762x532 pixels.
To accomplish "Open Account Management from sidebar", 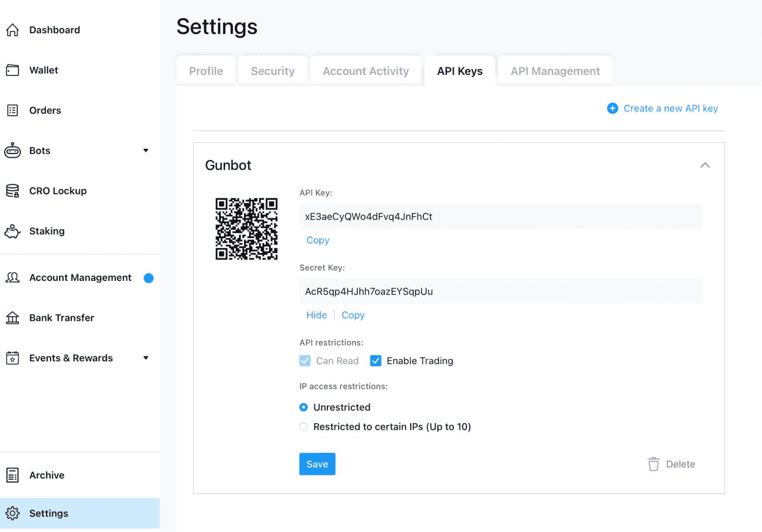I will click(x=80, y=277).
